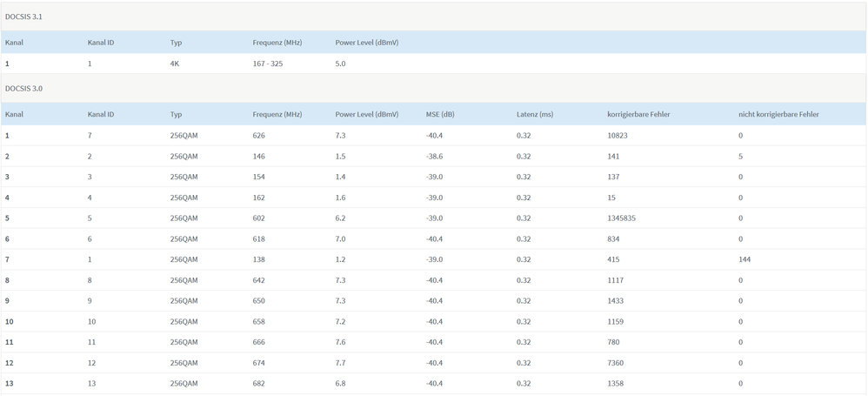Select the DOCSIS 3.1 section heading
868x396 pixels.
[23, 17]
